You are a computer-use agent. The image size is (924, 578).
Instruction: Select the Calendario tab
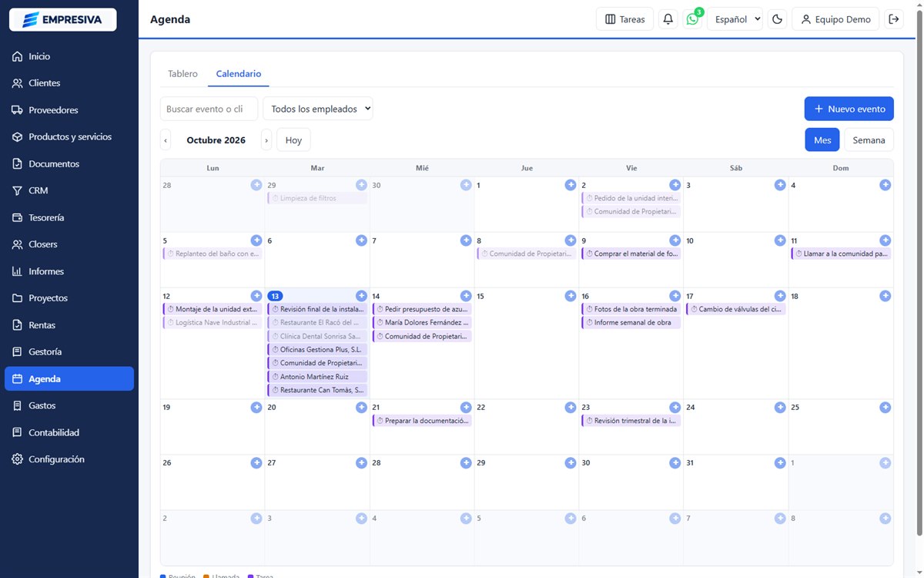239,74
